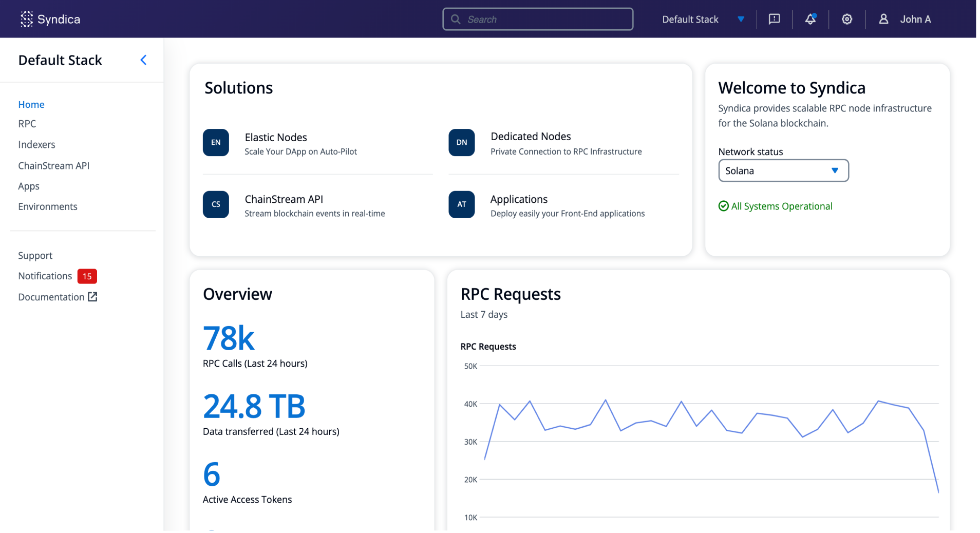Click 'Deploy easily your Front-End applications' text
This screenshot has width=980, height=533.
[x=568, y=214]
